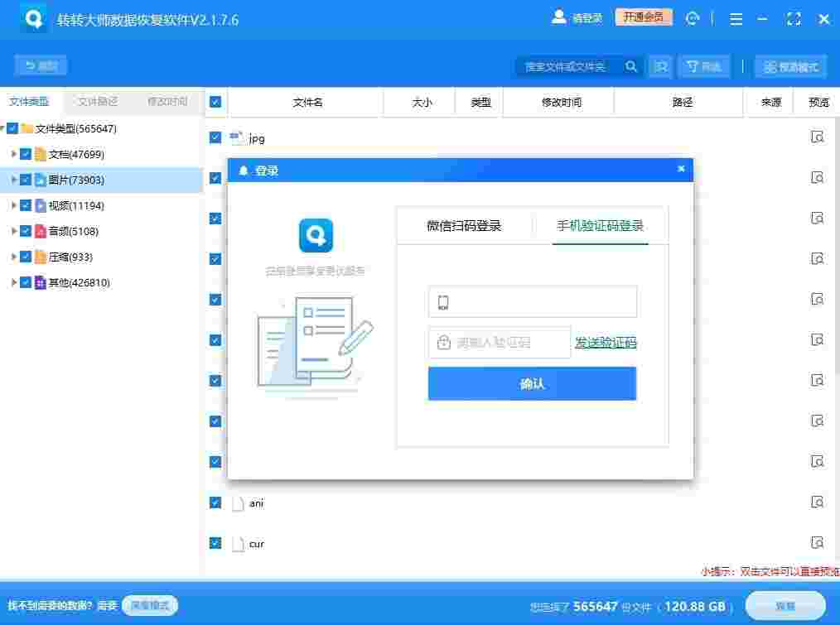Click the 发送验证码 link

606,343
